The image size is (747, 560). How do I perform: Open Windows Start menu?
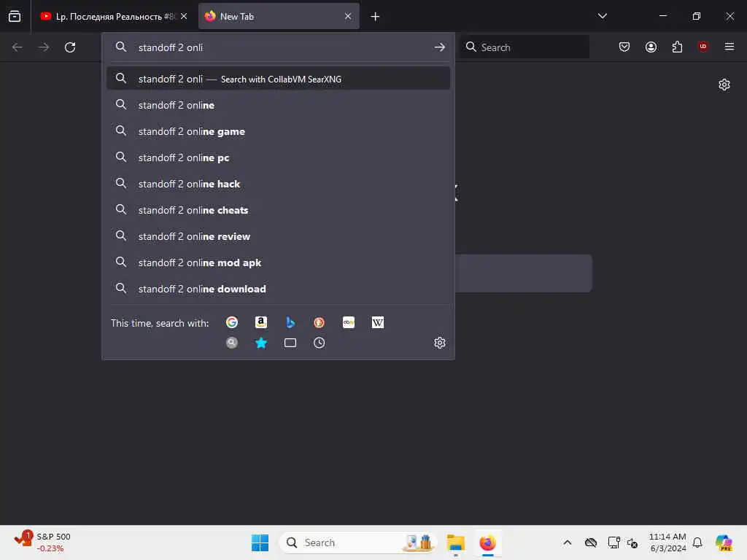click(260, 542)
